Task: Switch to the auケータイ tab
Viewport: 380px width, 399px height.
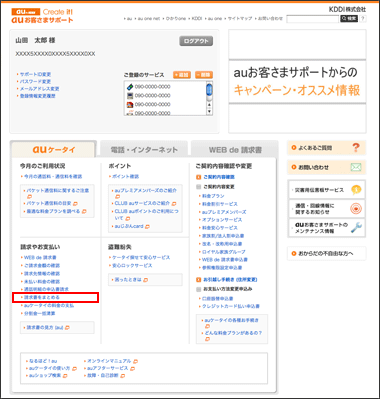Action: (54, 150)
